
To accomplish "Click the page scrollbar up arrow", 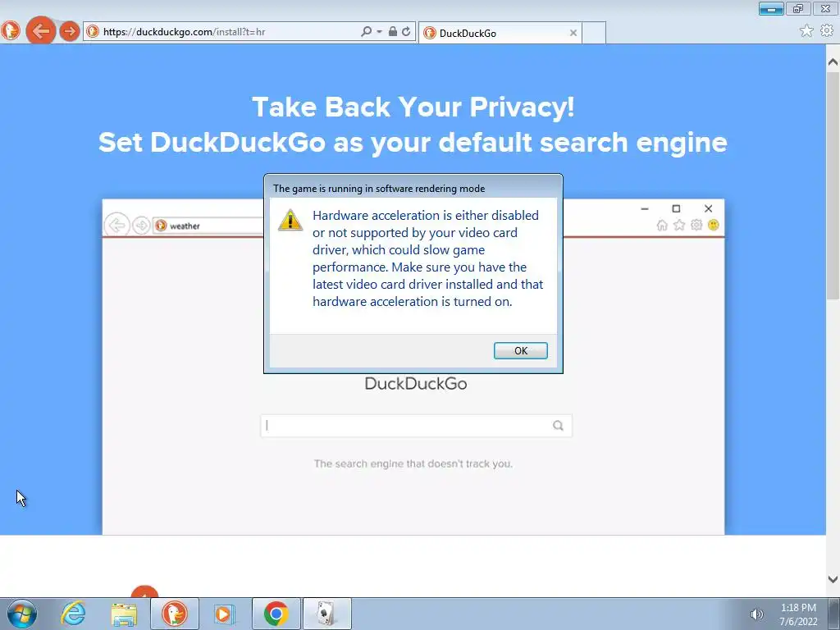I will coord(833,62).
